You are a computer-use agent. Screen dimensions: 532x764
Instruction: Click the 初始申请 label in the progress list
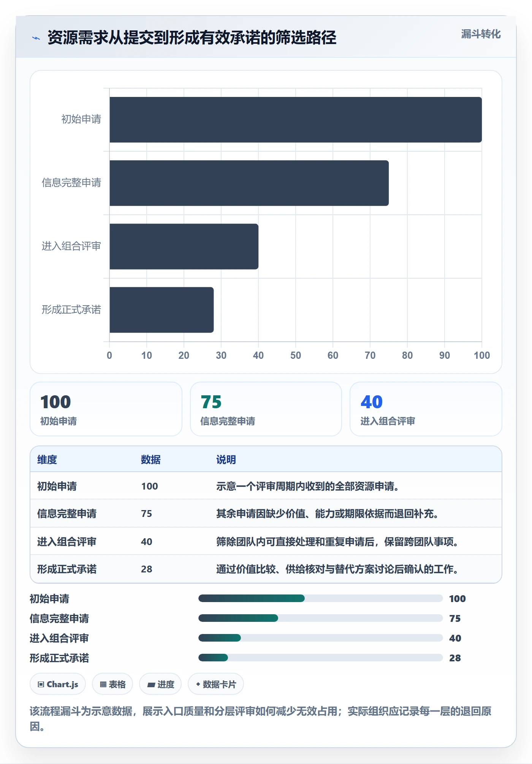[49, 599]
